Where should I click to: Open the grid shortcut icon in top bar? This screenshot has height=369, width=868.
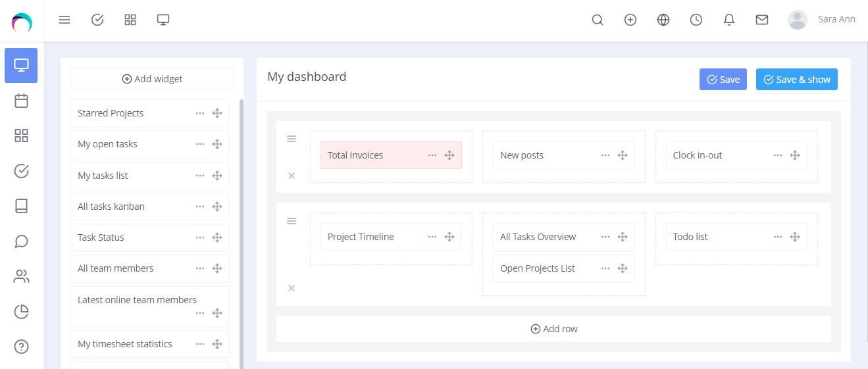point(130,20)
